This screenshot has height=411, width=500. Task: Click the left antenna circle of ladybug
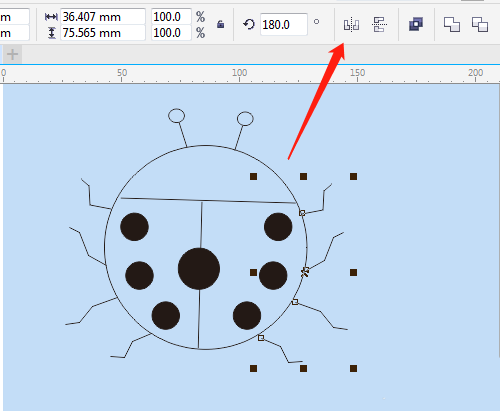177,116
